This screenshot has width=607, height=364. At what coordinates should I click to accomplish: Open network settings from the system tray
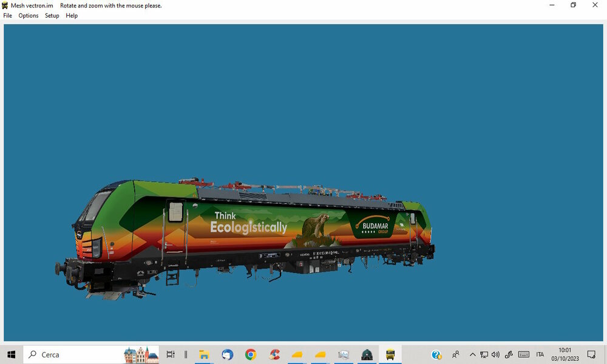[484, 354]
